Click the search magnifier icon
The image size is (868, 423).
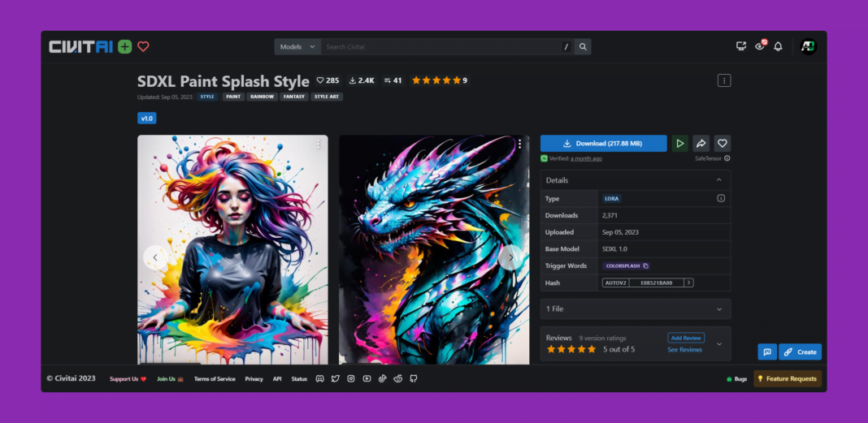(x=583, y=47)
